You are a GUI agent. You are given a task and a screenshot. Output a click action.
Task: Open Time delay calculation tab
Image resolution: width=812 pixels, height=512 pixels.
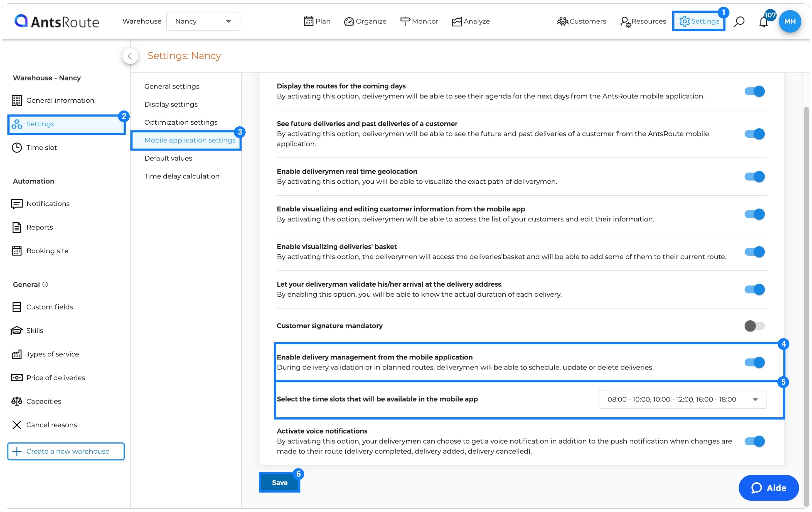pos(182,176)
